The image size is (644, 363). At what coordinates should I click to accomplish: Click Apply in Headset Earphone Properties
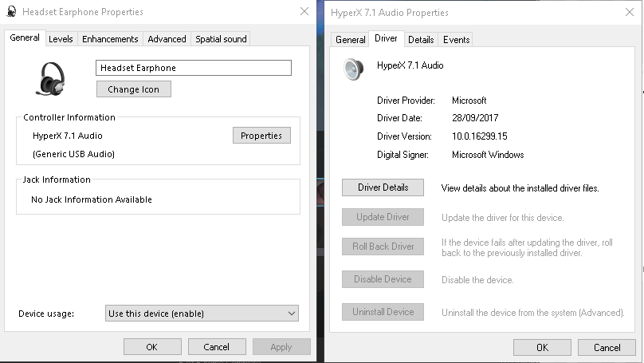click(281, 347)
